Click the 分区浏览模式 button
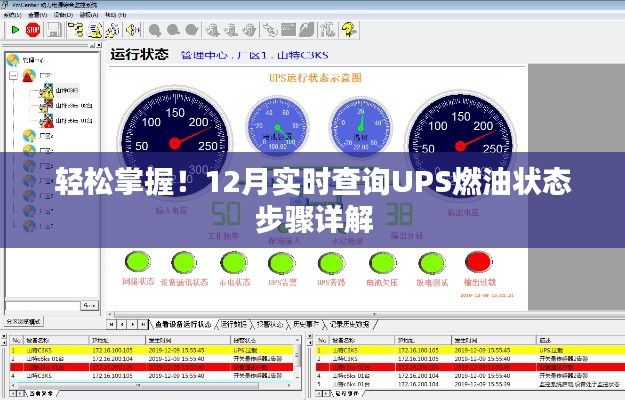625x400 pixels. 24,321
